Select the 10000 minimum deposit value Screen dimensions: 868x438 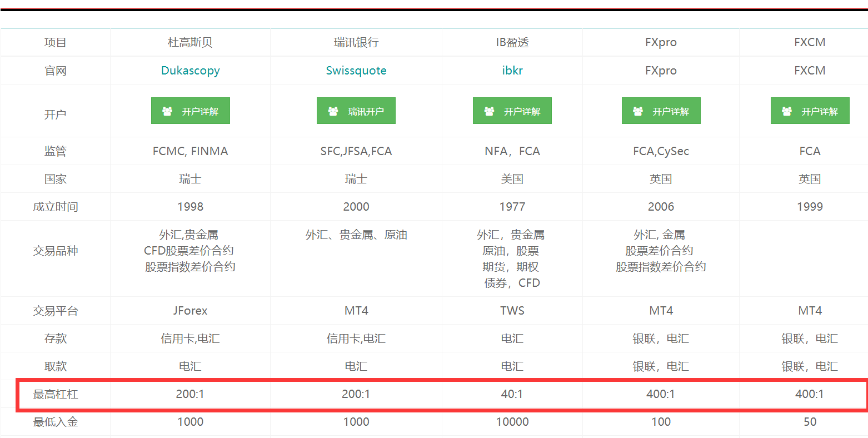(x=512, y=422)
